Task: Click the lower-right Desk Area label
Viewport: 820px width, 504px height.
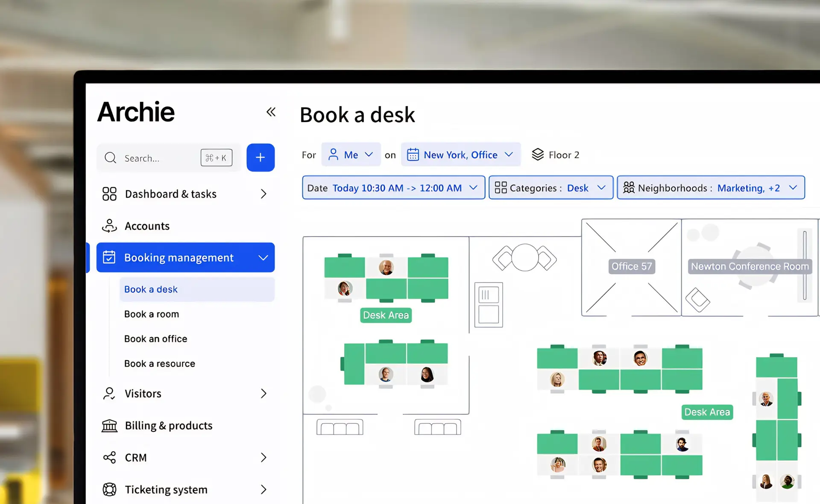Action: click(x=707, y=412)
